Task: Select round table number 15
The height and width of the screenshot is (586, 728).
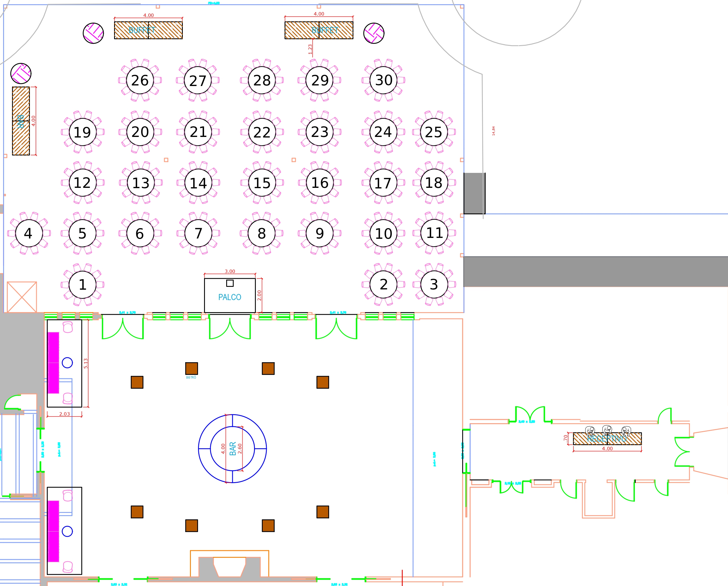Action: coord(262,183)
